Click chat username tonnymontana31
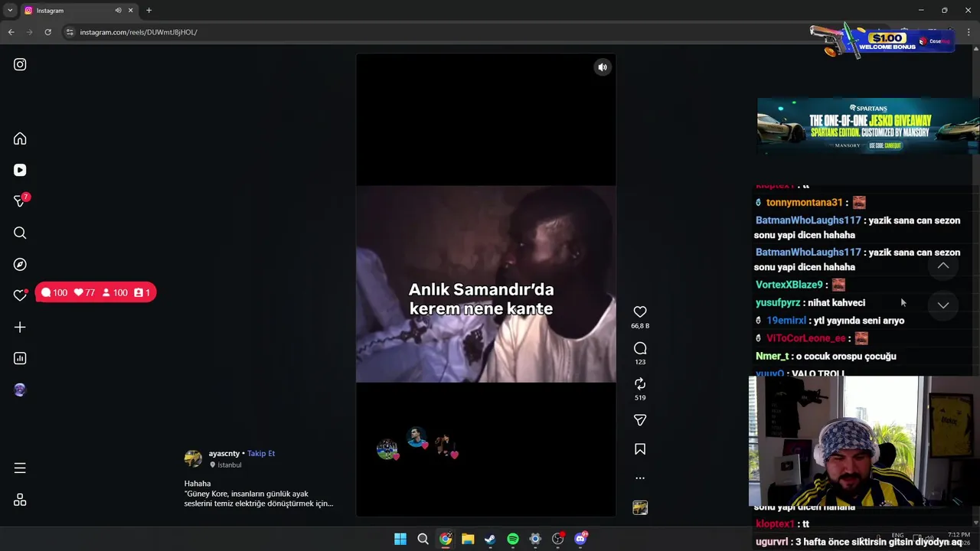 804,203
